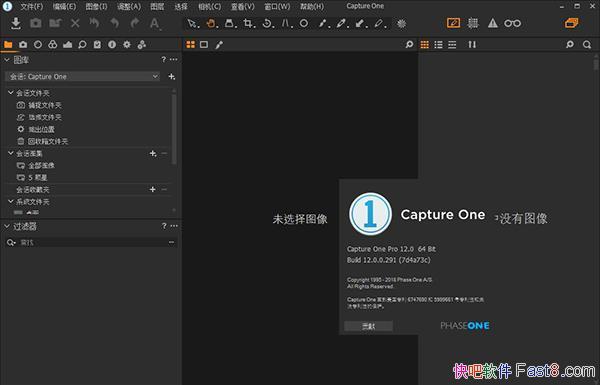Select the Rotate tool
This screenshot has width=600, height=385.
[267, 24]
